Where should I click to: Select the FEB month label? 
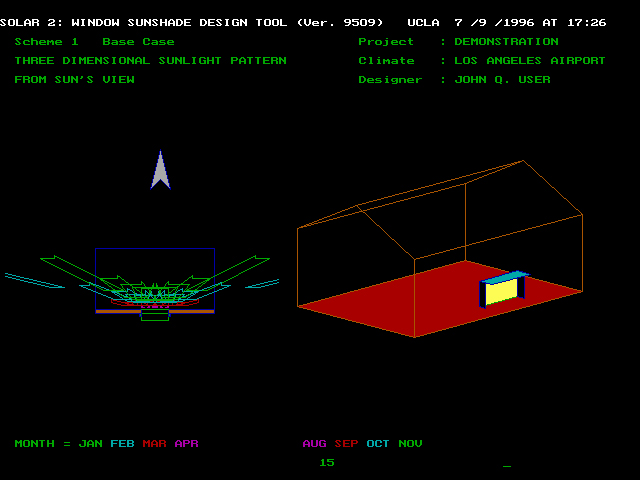click(x=122, y=444)
